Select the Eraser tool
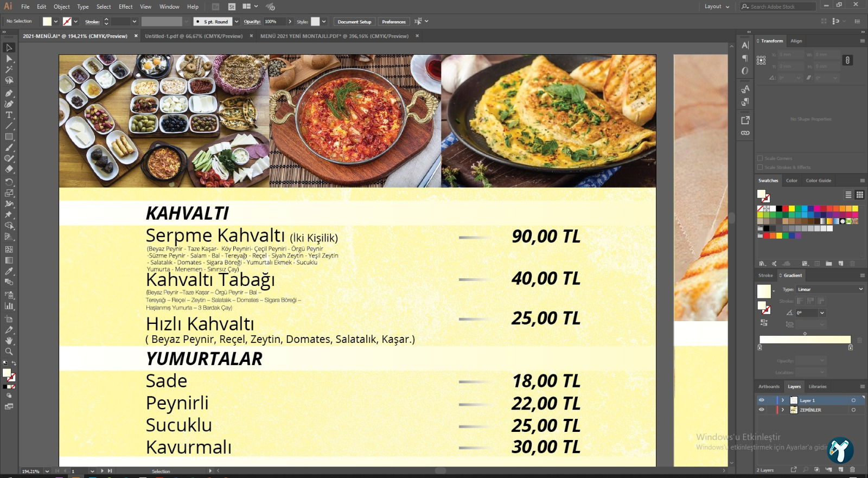 pyautogui.click(x=9, y=169)
